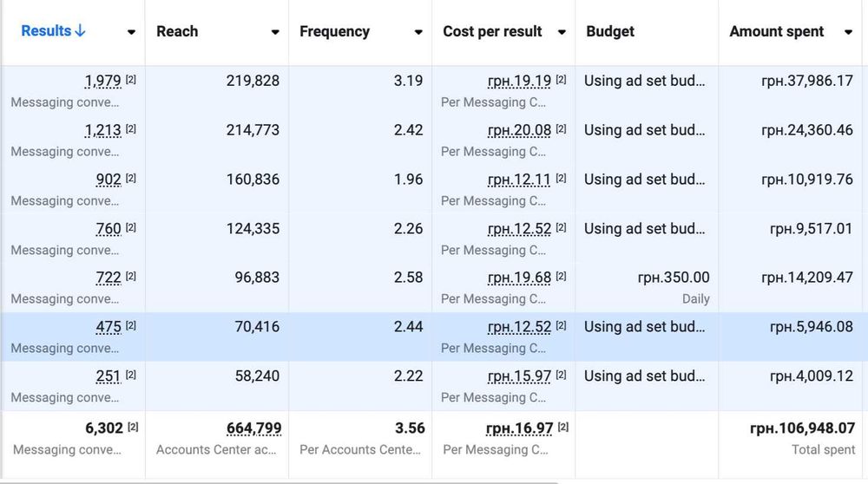The image size is (868, 484).
Task: Click footnote [2] next to грн.19.19 cost
Action: click(561, 80)
